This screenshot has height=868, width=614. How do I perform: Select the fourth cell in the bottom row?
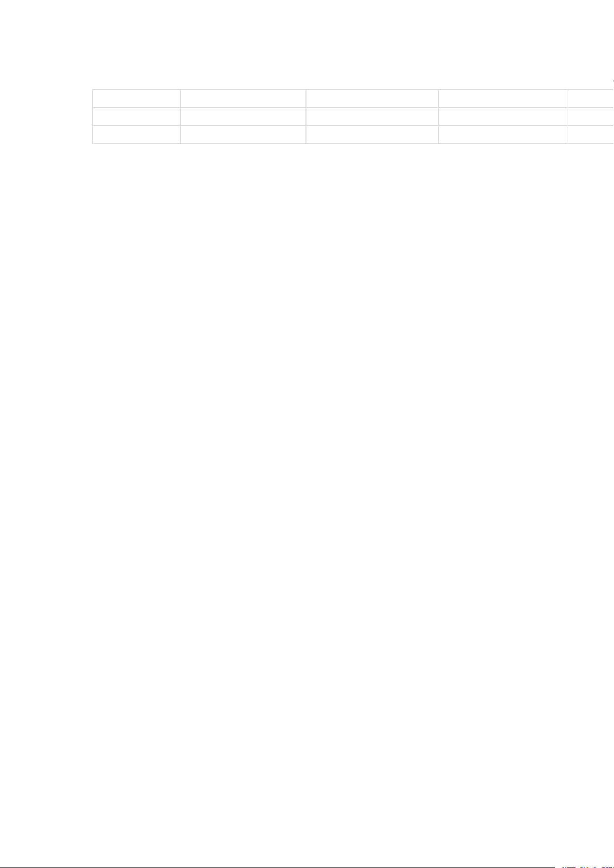tap(503, 134)
